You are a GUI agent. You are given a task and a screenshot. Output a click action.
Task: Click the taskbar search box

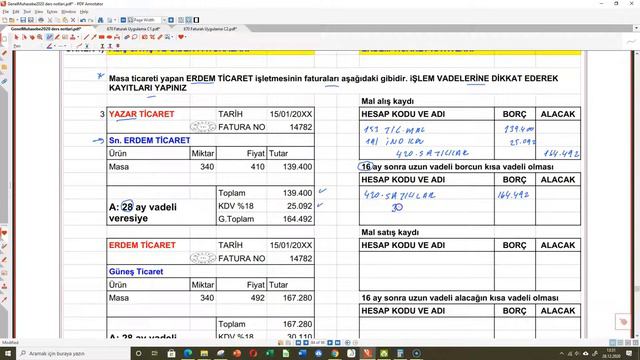pos(73,353)
